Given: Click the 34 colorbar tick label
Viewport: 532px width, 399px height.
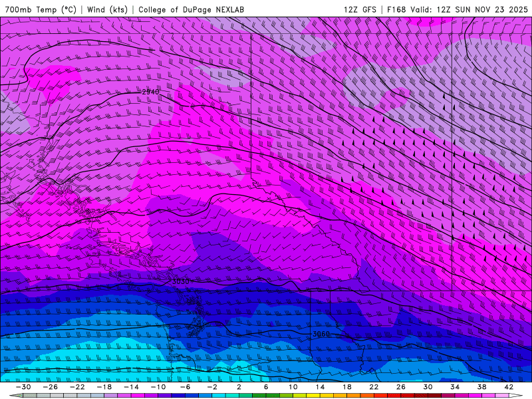Looking at the screenshot, I should (455, 387).
